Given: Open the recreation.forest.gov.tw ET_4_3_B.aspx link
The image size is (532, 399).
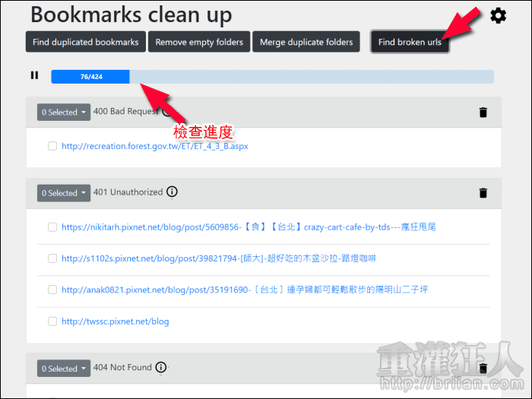Looking at the screenshot, I should (155, 146).
